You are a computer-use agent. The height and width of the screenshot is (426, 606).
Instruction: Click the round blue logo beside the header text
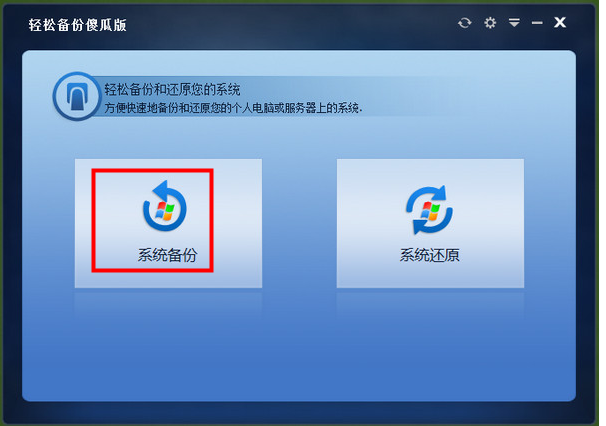77,96
